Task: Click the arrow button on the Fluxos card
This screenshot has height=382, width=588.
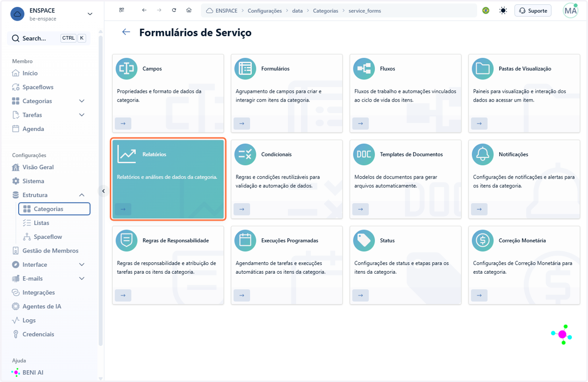Action: click(x=360, y=124)
